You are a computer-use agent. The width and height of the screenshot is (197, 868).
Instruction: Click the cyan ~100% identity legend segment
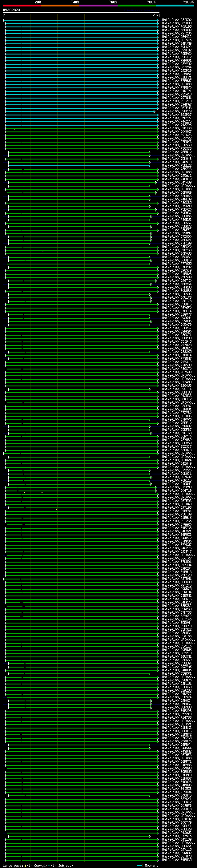pos(175,6)
